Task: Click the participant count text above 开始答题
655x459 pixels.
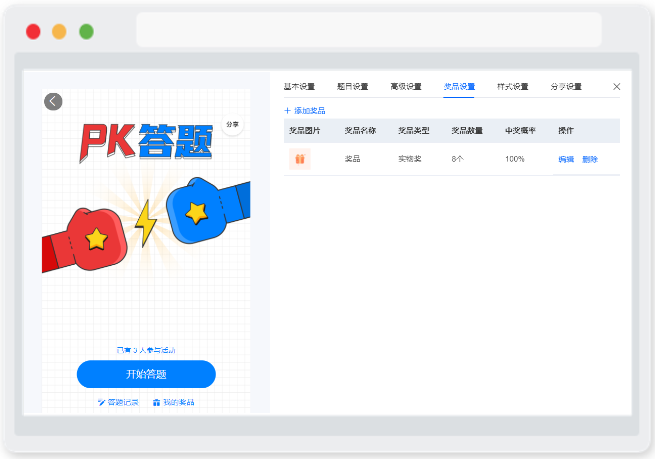Action: point(146,350)
